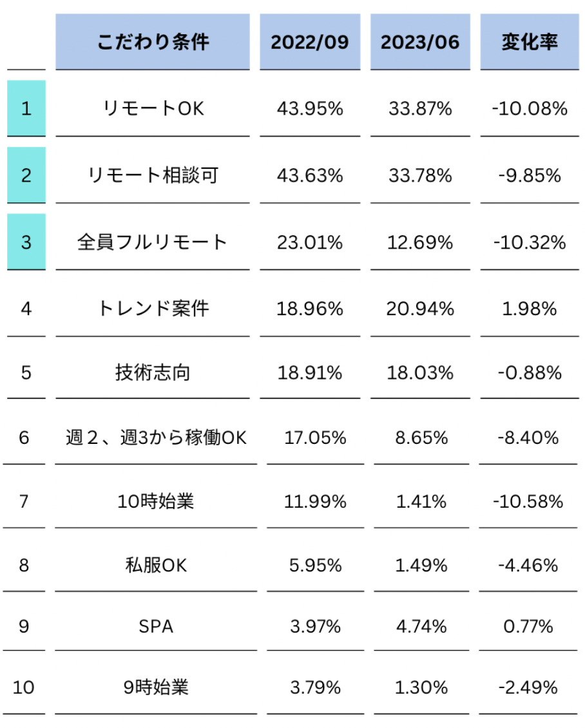Click the highlighted rank 1 cell

coord(26,108)
